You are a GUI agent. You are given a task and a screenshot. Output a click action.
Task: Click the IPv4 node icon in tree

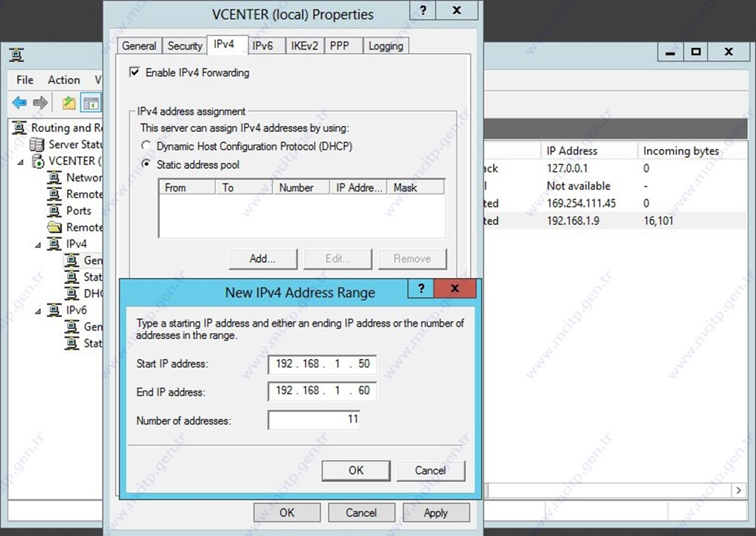[x=54, y=243]
